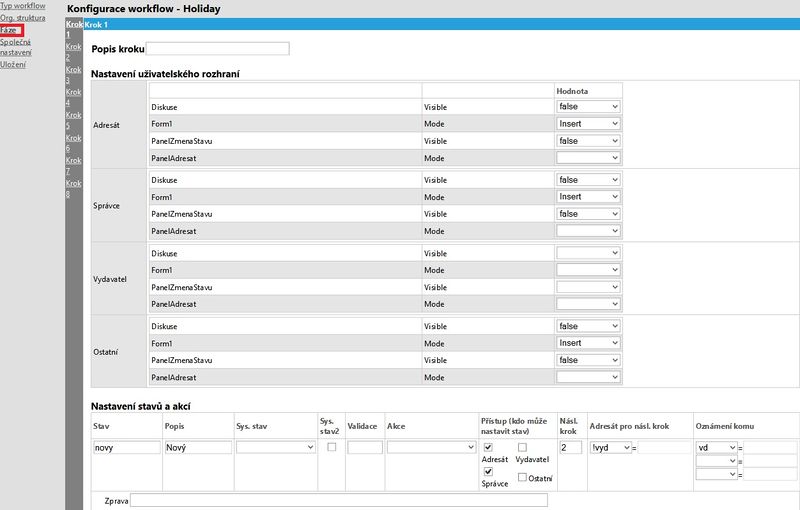This screenshot has height=510, width=800.
Task: Open the Fáze link in sidebar
Action: pyautogui.click(x=8, y=30)
